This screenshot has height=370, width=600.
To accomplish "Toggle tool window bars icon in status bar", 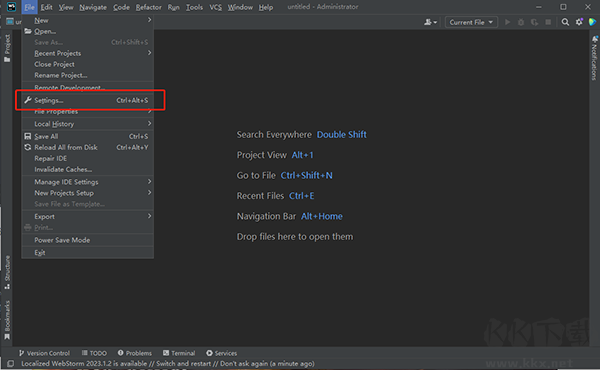I will click(10, 363).
